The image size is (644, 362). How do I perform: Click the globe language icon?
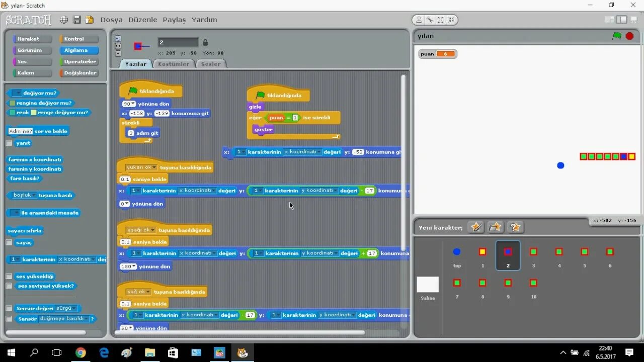64,20
